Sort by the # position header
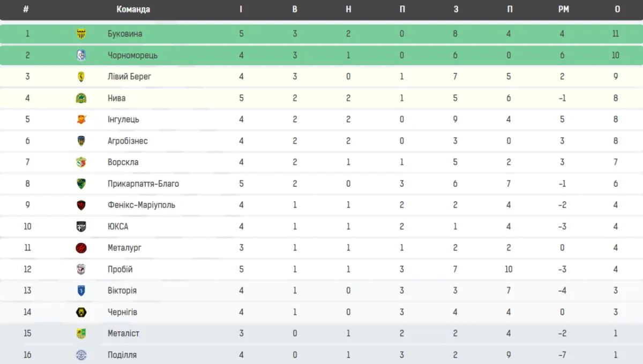Viewport: 643px width, 364px height. point(26,9)
